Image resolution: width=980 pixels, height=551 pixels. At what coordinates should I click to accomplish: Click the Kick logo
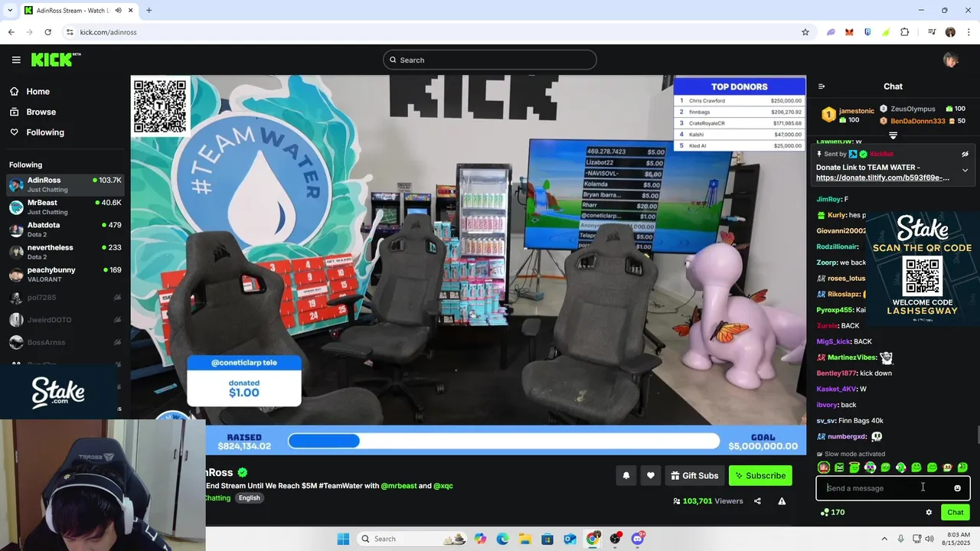click(x=56, y=60)
